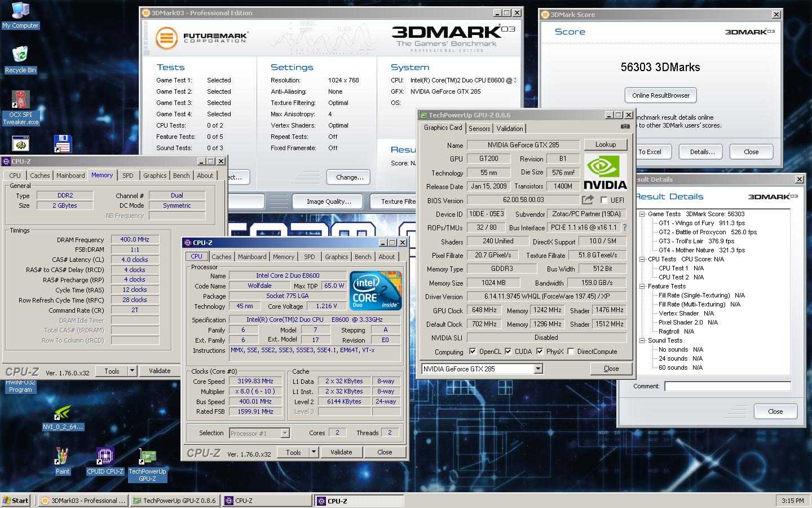Switch to Validation tab in GPU-Z
Image resolution: width=812 pixels, height=508 pixels.
pyautogui.click(x=510, y=129)
